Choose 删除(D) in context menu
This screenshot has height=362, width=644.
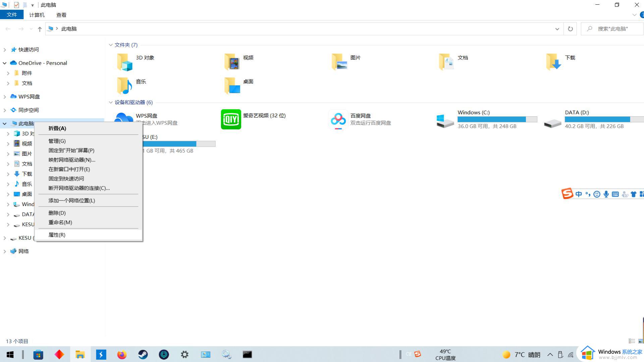point(89,213)
